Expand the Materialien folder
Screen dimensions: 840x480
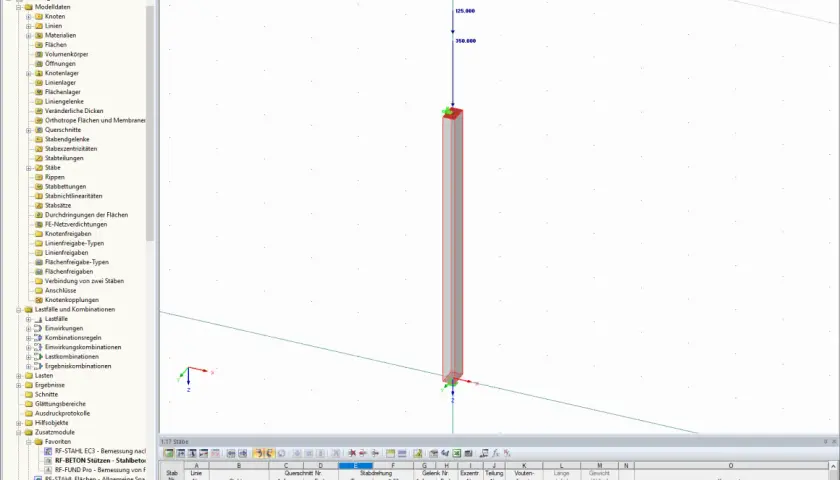(29, 35)
